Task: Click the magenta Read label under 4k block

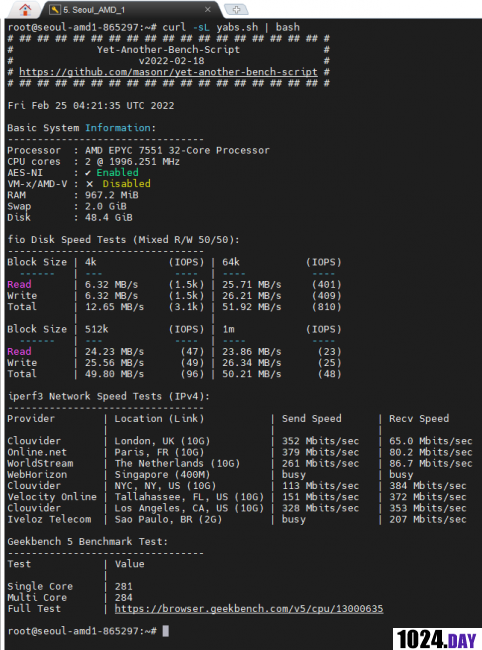Action: pyautogui.click(x=19, y=284)
